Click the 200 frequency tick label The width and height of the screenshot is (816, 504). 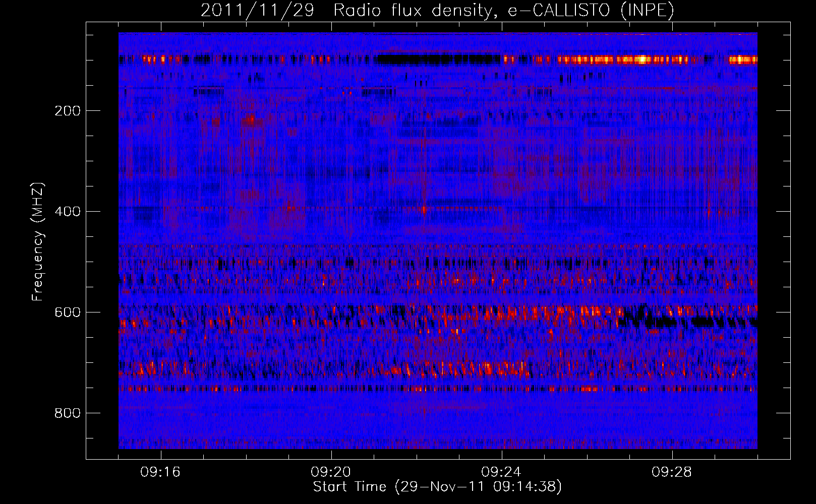(x=68, y=111)
